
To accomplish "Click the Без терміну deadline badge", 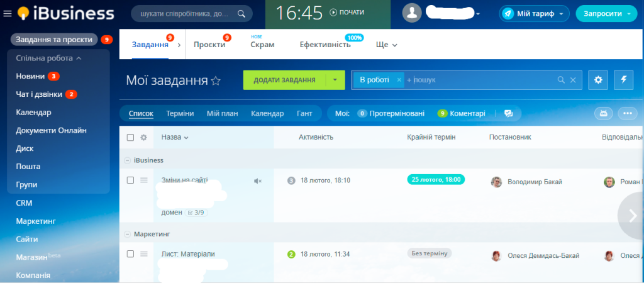I will [x=429, y=253].
